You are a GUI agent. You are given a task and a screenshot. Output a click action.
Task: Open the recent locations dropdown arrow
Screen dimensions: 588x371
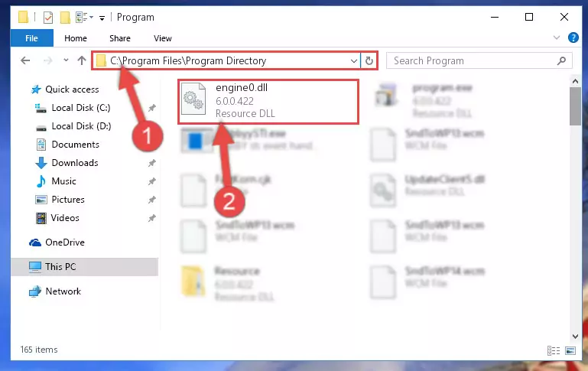click(66, 60)
